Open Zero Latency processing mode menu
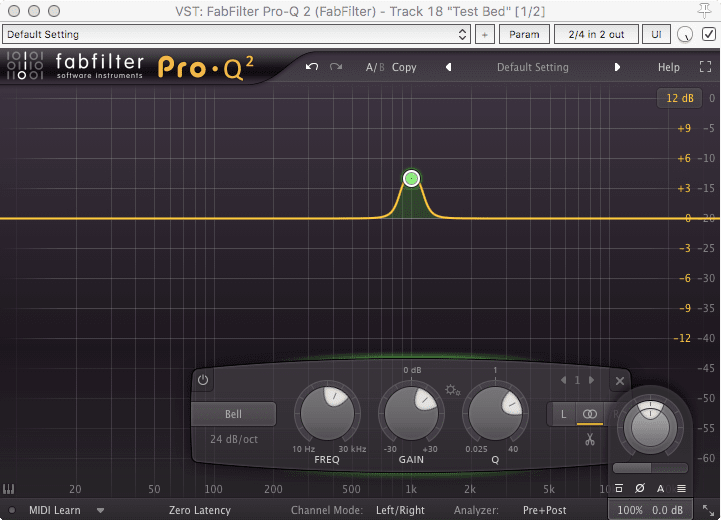 pyautogui.click(x=200, y=510)
